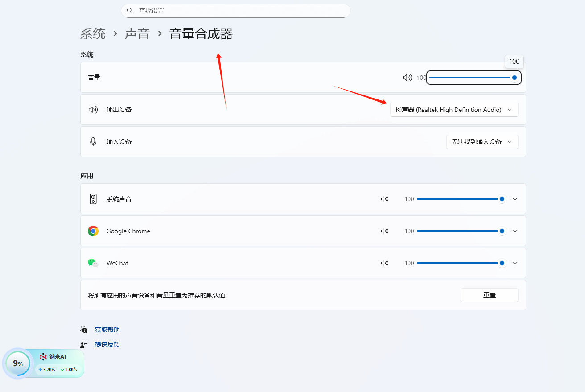Open the 输出设备 speaker dropdown
Screen dimensions: 585x392
pos(454,110)
